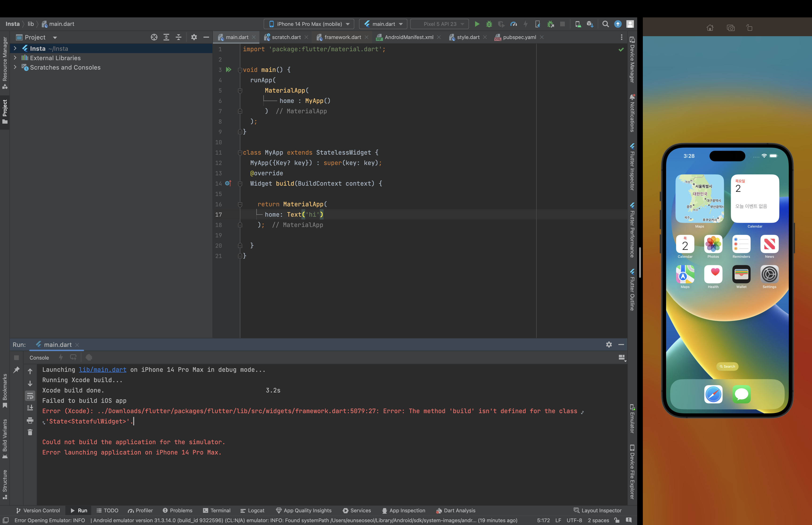Open the Safari app in simulator dock
Screen dimensions: 812x525
point(713,394)
